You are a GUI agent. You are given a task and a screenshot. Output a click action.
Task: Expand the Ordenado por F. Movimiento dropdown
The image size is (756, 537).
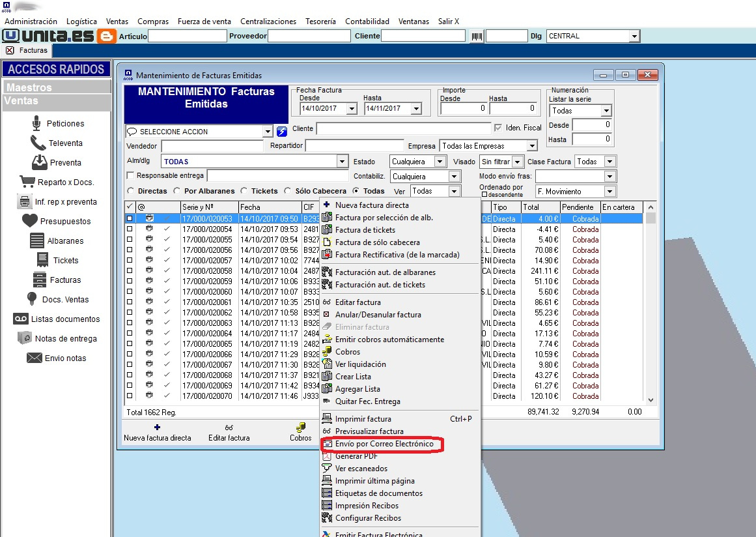click(610, 192)
